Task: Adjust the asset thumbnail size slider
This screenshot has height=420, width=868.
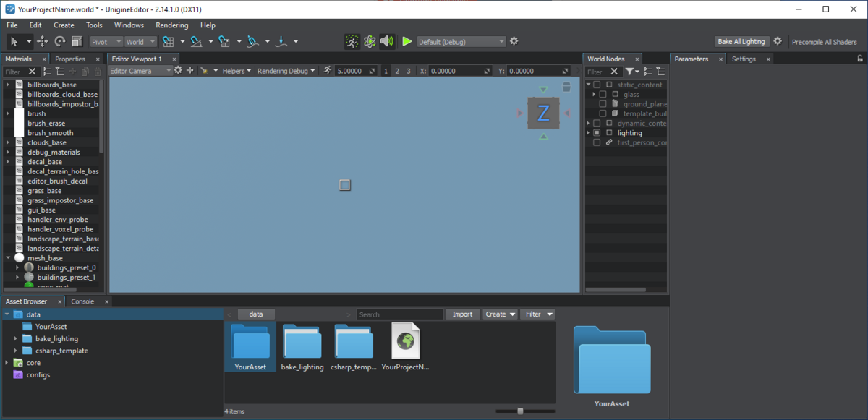Action: coord(520,411)
